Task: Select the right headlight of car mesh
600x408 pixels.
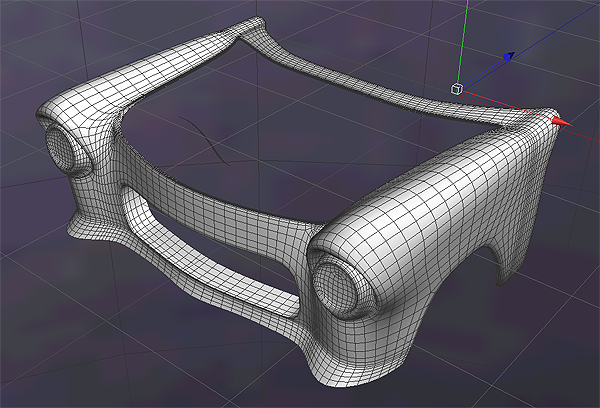Action: point(337,288)
